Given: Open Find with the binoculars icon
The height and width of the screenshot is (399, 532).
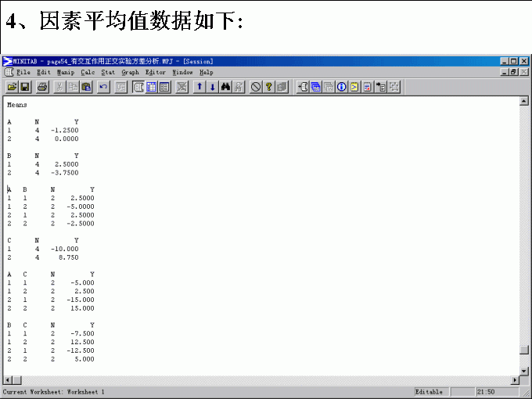Looking at the screenshot, I should pyautogui.click(x=225, y=87).
